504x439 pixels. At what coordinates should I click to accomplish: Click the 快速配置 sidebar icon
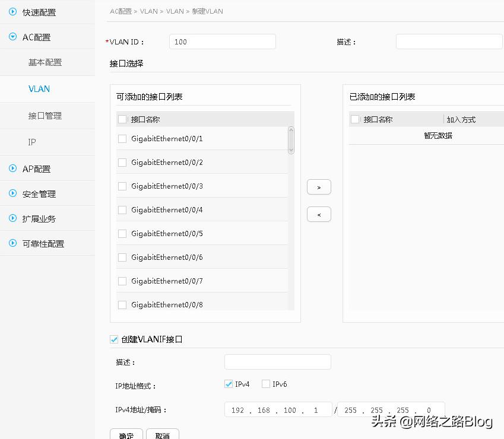click(x=13, y=11)
